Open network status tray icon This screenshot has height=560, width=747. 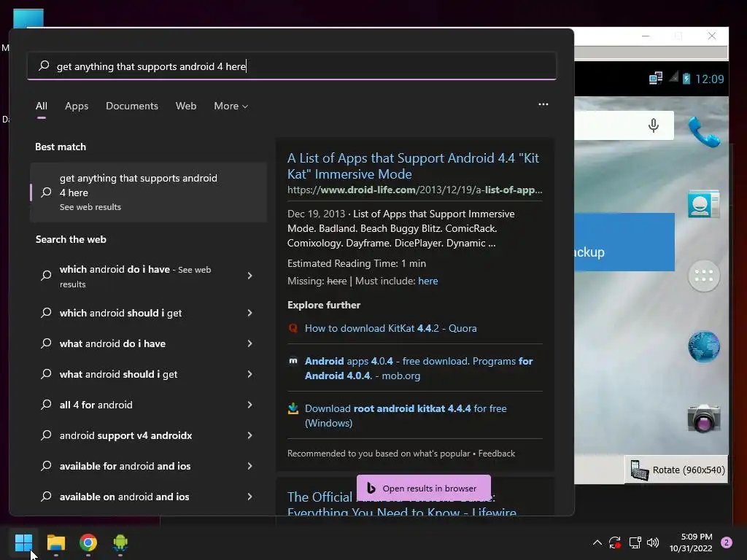click(x=635, y=542)
